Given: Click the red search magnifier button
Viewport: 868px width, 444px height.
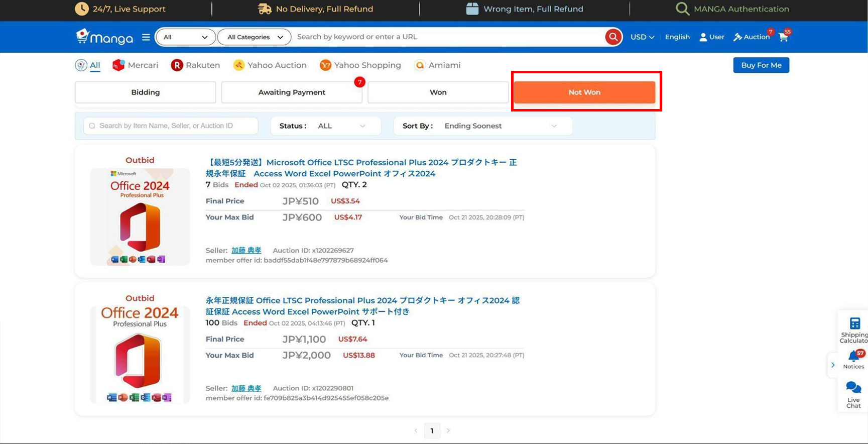Looking at the screenshot, I should (x=613, y=37).
